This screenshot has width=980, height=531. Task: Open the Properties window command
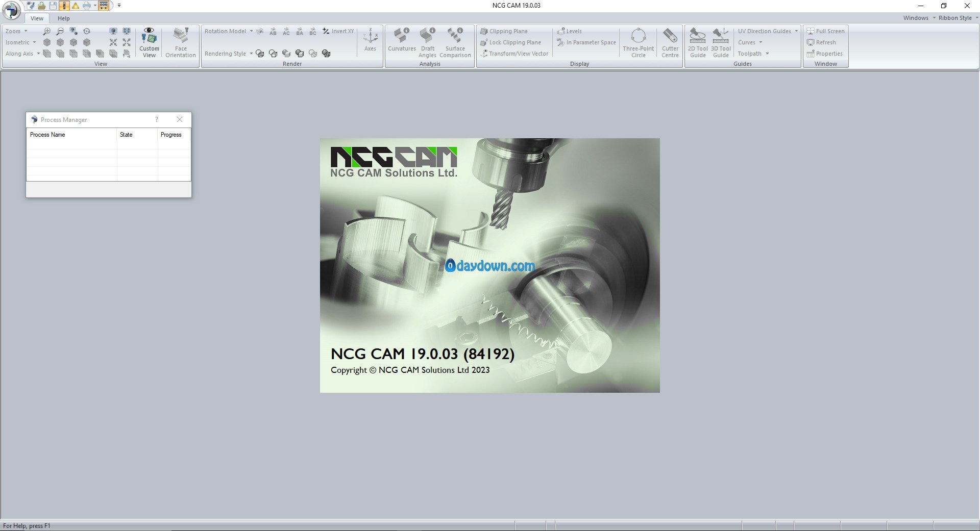pyautogui.click(x=824, y=54)
